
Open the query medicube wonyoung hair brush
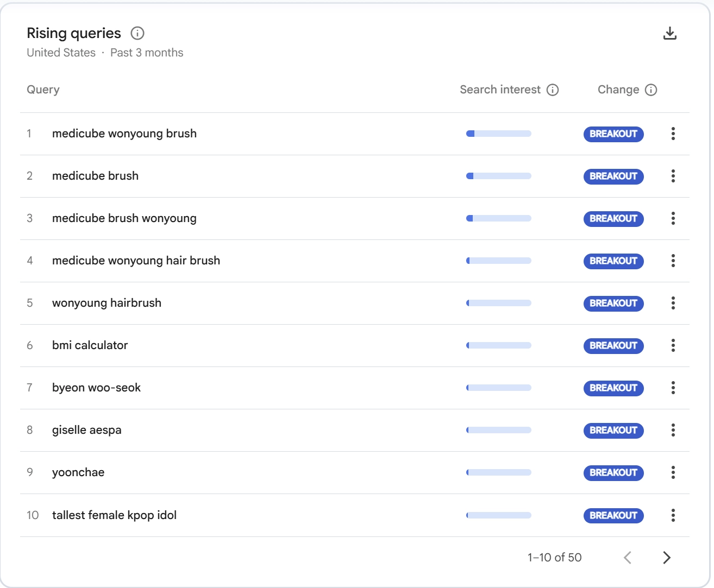point(136,261)
